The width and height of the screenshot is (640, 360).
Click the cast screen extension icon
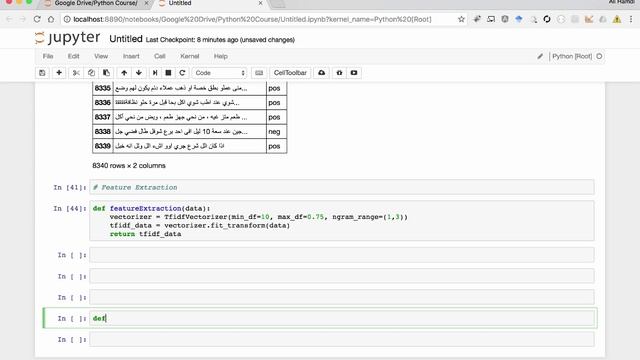[491, 19]
